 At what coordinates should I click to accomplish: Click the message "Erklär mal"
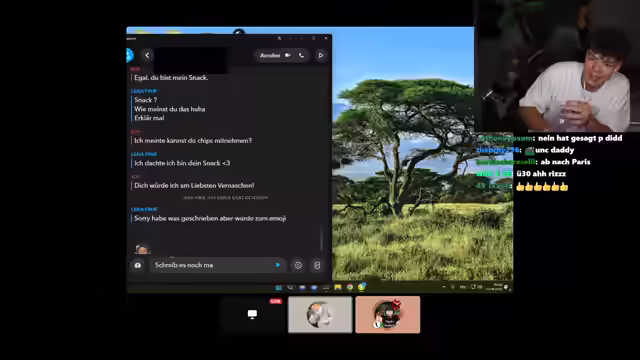pos(149,118)
